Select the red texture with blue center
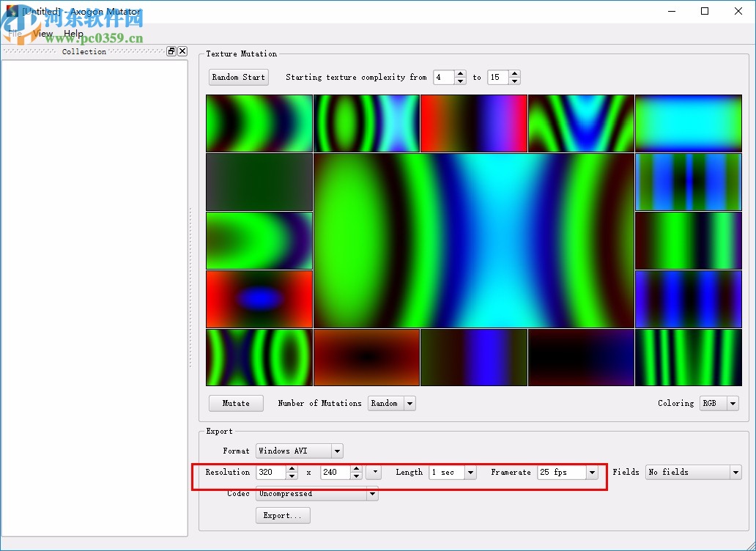756x551 pixels. pyautogui.click(x=259, y=299)
